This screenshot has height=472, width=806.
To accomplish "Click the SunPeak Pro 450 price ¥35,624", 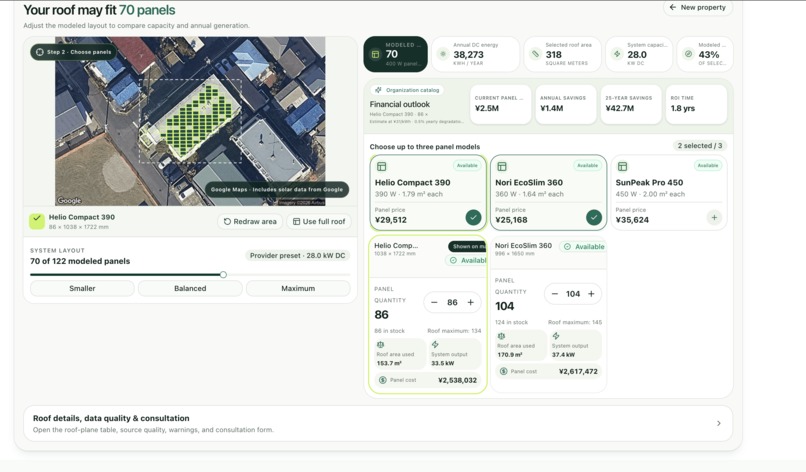I will (x=632, y=220).
